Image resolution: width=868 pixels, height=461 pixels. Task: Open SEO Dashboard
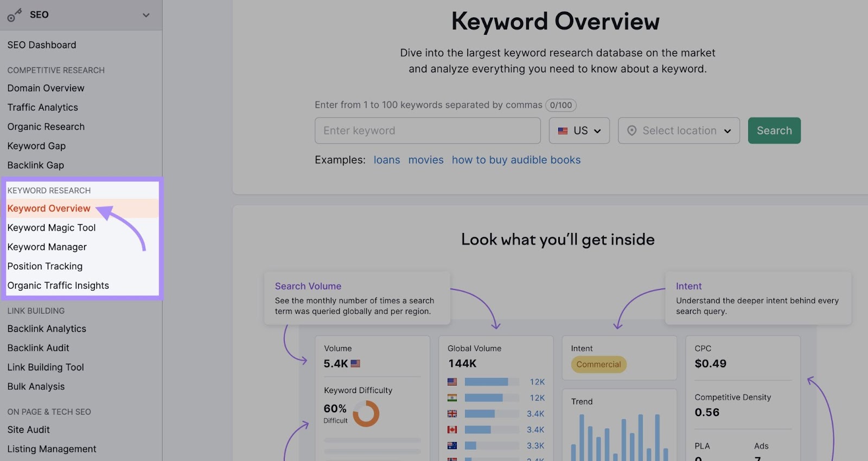(x=42, y=45)
